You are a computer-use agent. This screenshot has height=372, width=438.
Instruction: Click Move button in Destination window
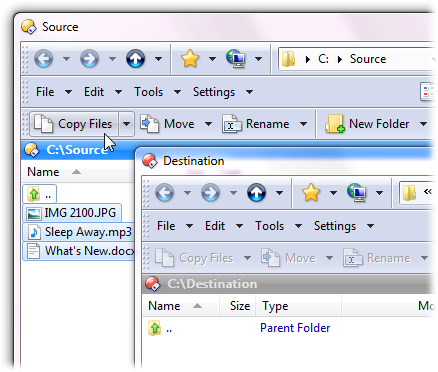coord(288,258)
